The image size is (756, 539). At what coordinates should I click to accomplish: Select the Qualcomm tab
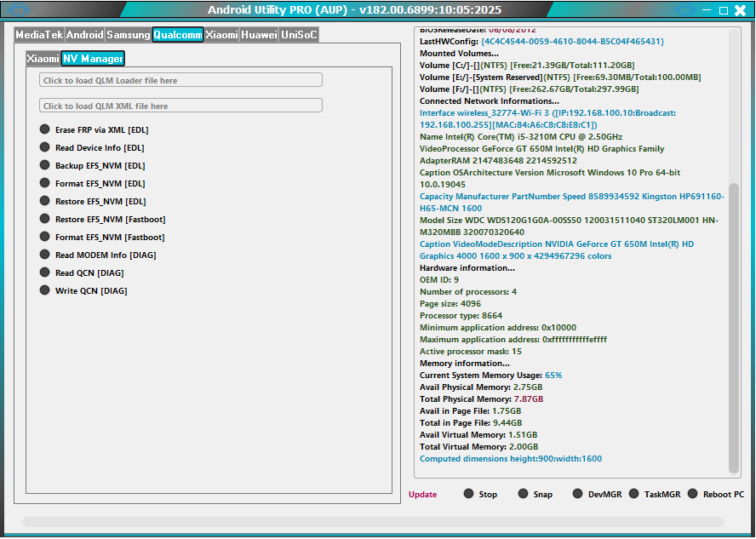(178, 35)
